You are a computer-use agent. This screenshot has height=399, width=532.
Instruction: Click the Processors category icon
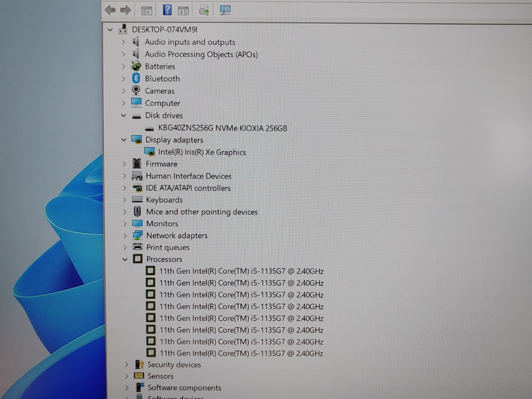click(x=137, y=259)
